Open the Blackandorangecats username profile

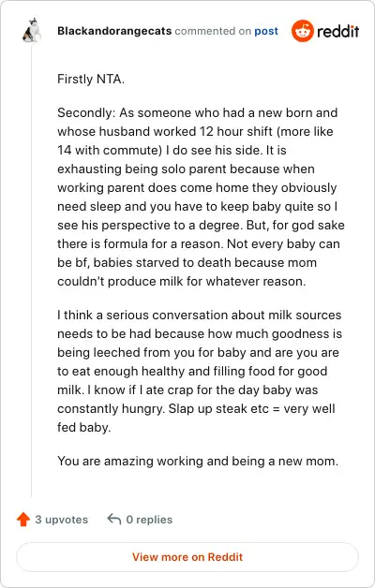114,31
